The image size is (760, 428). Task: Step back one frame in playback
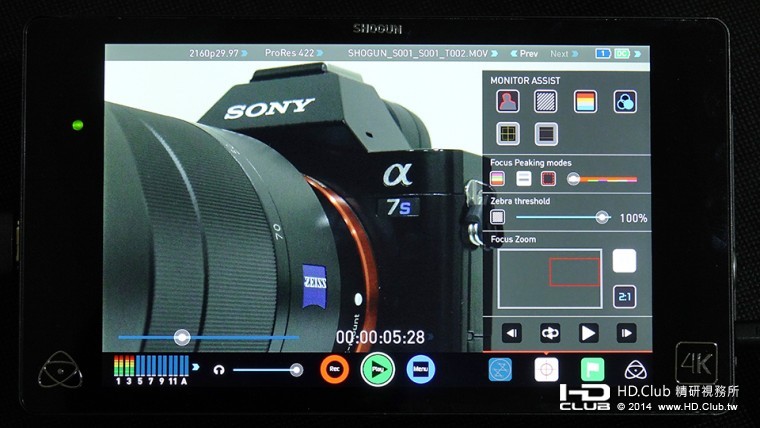point(511,333)
